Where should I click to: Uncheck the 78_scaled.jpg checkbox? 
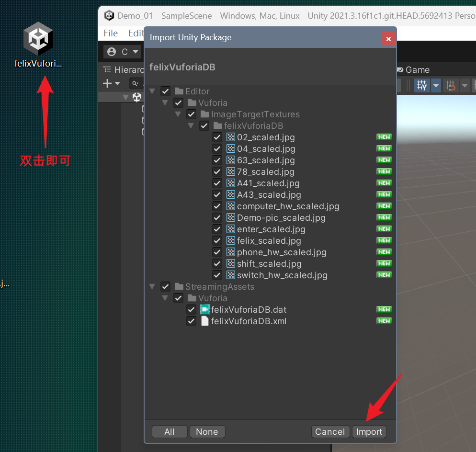[x=217, y=171]
